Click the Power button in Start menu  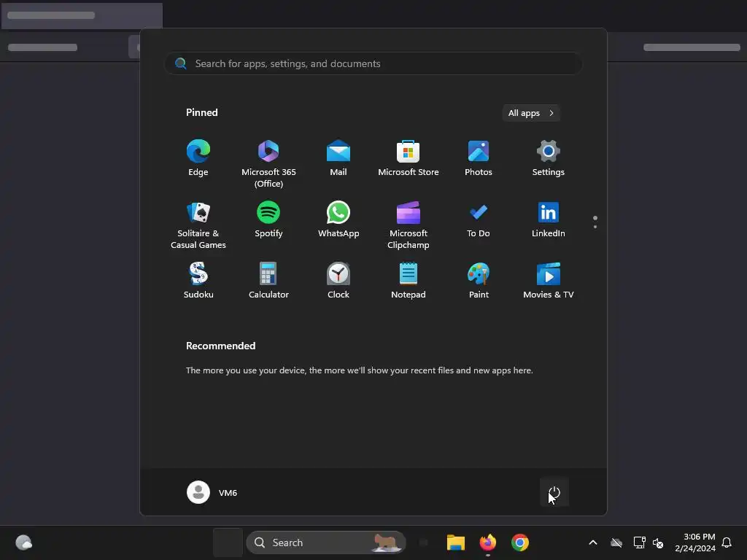pos(554,492)
